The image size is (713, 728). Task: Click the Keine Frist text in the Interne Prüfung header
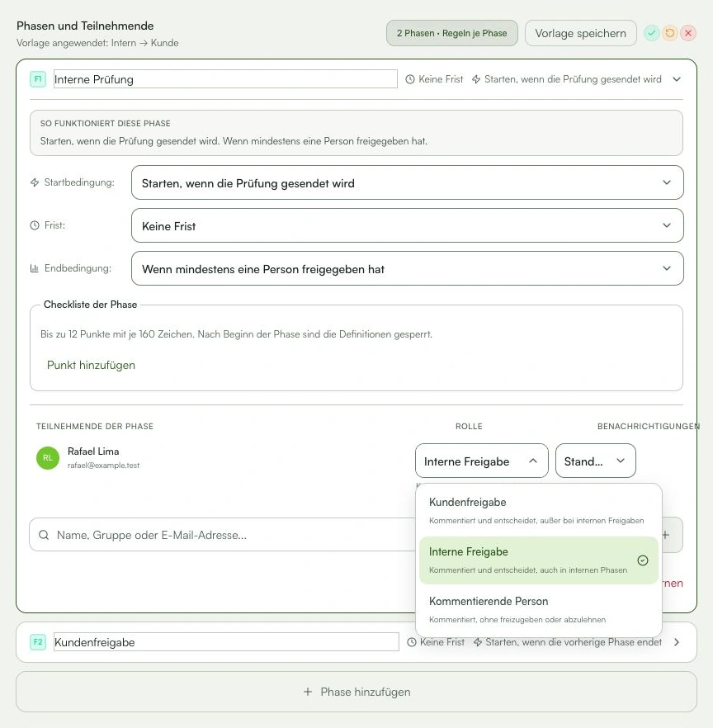pyautogui.click(x=441, y=79)
